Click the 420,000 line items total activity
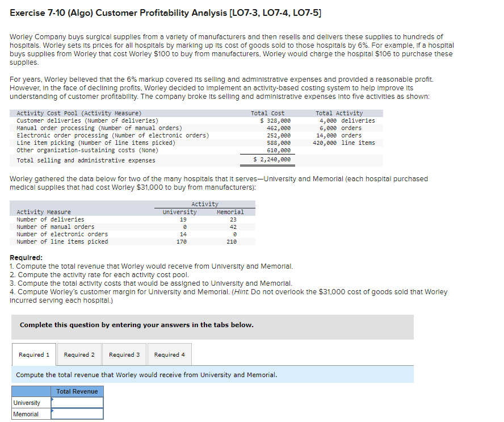 pos(343,143)
